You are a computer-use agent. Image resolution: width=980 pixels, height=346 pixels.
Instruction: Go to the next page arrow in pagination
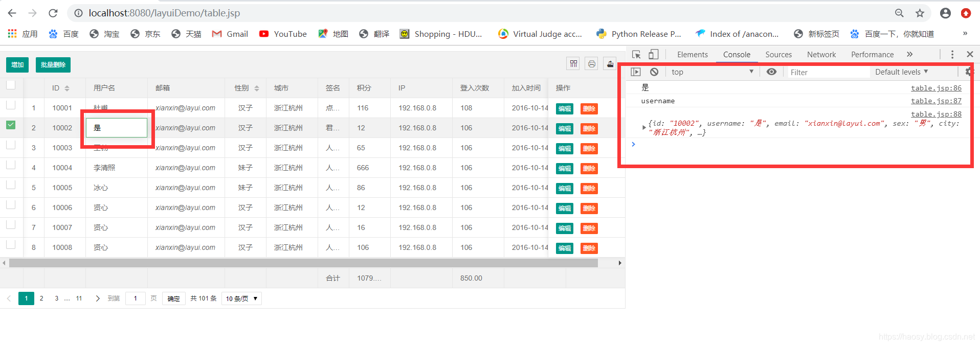click(x=97, y=298)
